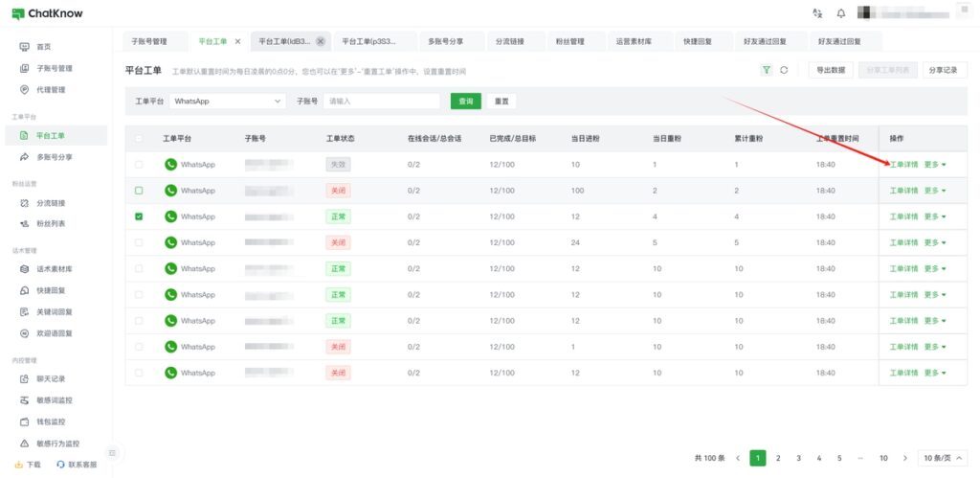
Task: Open the 10条/页 page size dropdown
Action: (942, 459)
